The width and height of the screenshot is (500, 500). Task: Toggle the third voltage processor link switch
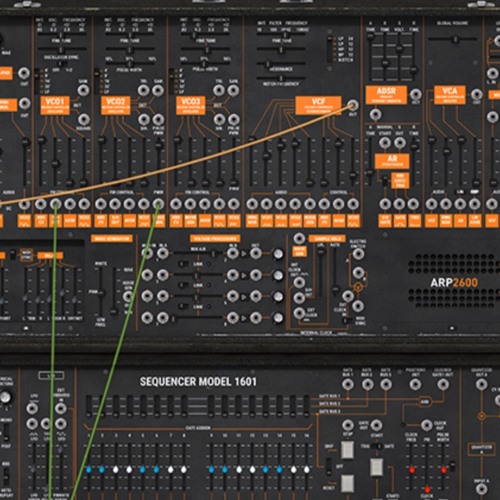pyautogui.click(x=182, y=306)
